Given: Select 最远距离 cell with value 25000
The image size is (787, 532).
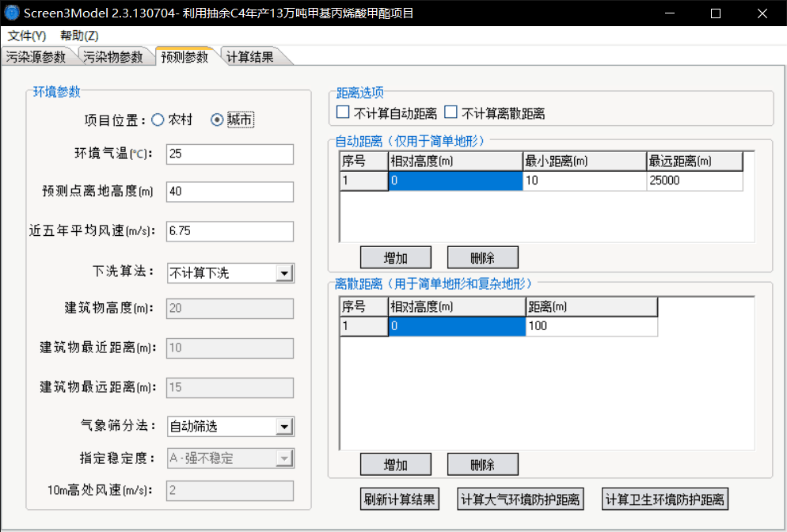Looking at the screenshot, I should coord(694,180).
